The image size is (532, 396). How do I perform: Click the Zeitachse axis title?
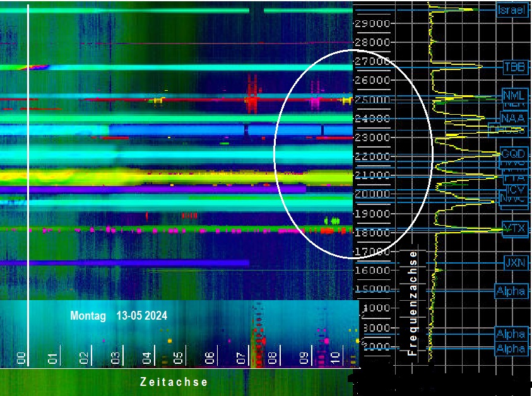174,382
